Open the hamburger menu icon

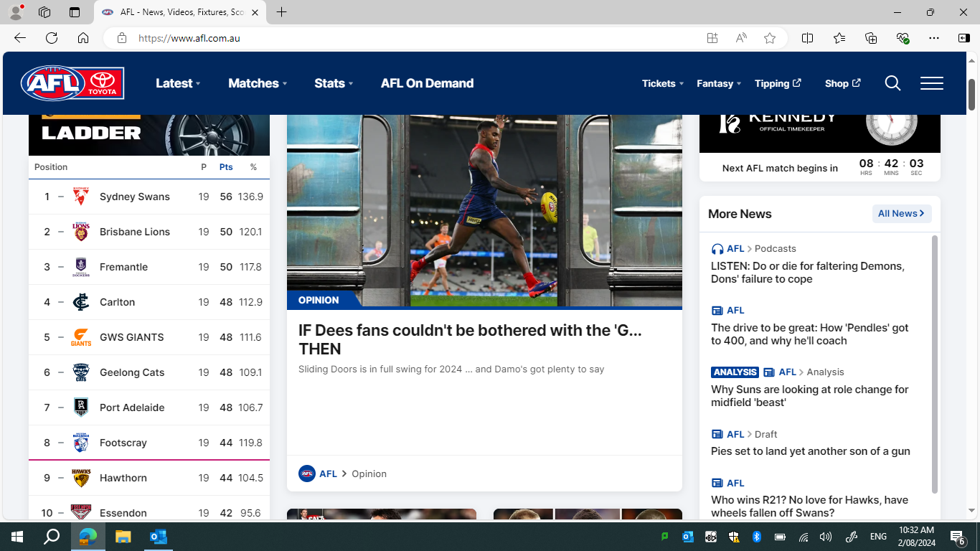click(x=932, y=83)
